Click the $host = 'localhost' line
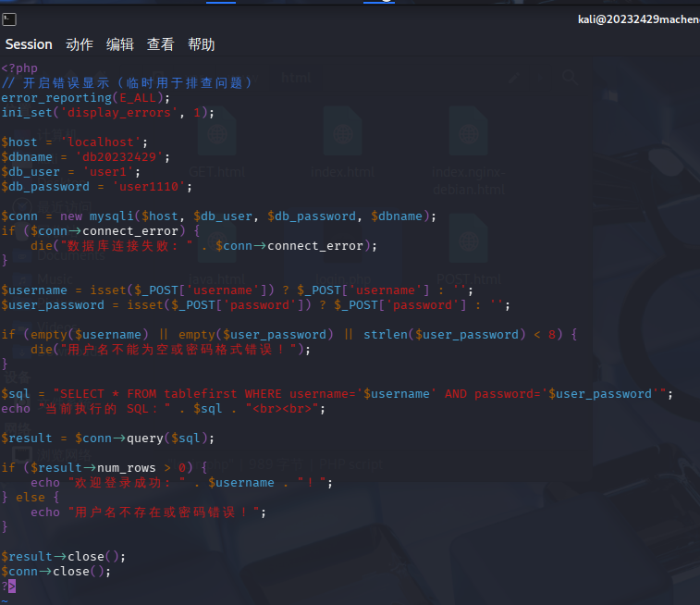The image size is (700, 605). coord(74,142)
